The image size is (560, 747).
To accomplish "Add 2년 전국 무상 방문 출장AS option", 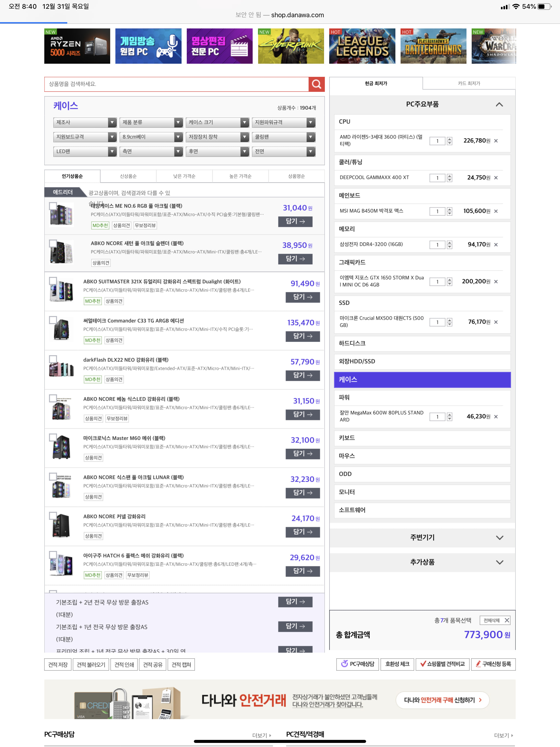I will coord(295,602).
